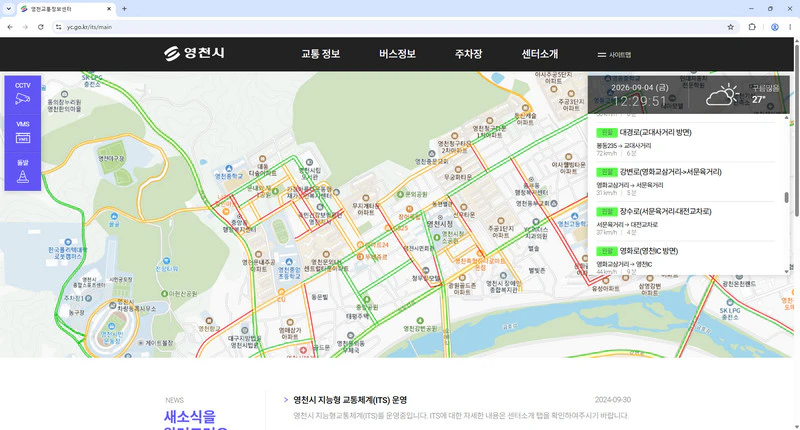Viewport: 800px width, 430px height.
Task: Click the 12:29:51 clock display
Action: click(x=639, y=101)
